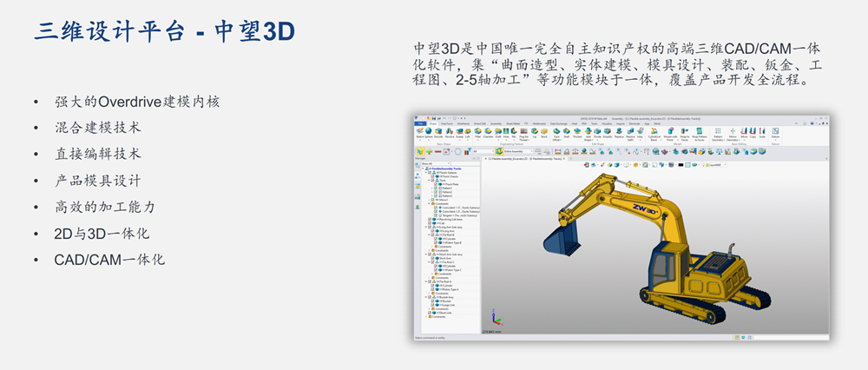Collapse the Short Arm Sub-assy node
The image size is (868, 370).
click(425, 254)
